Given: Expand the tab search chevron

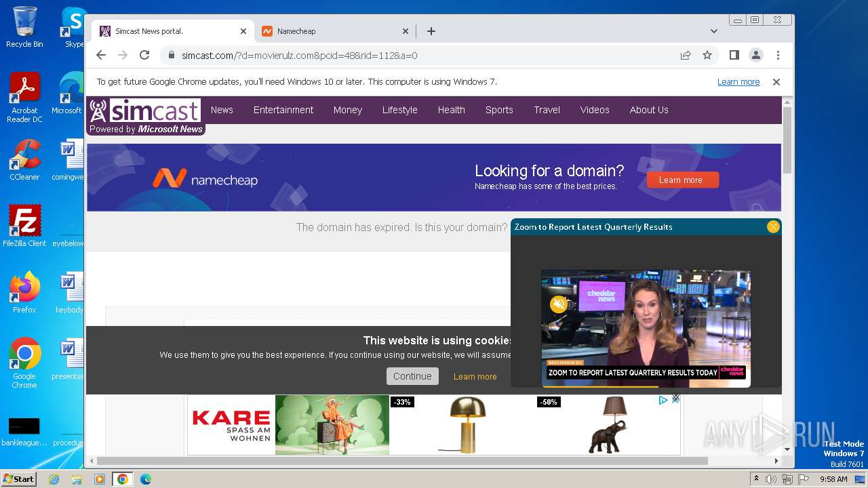Looking at the screenshot, I should coord(713,31).
